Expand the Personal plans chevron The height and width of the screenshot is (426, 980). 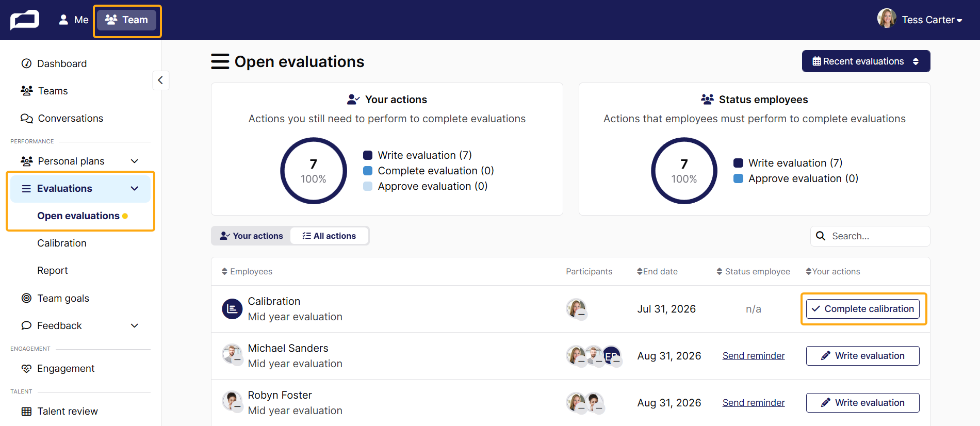coord(135,161)
